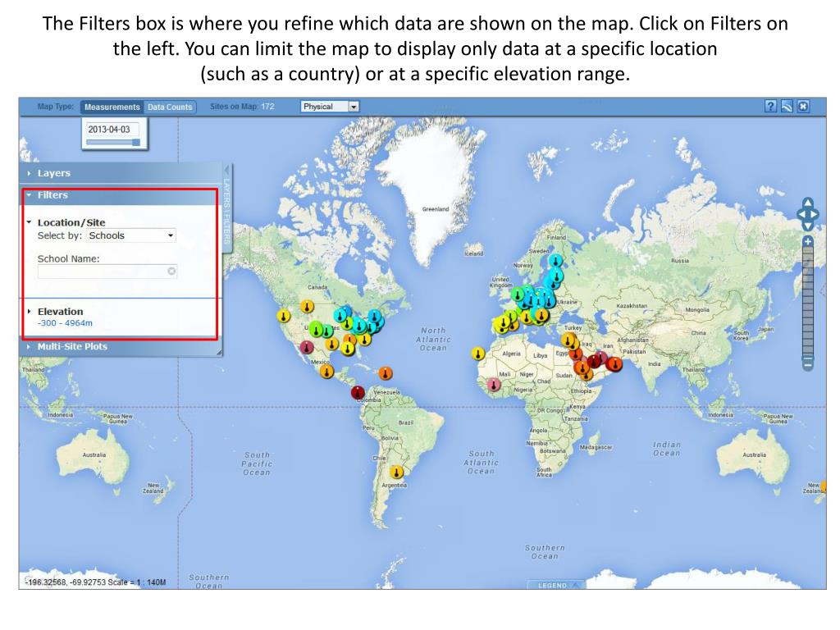
Task: Click the Brazil label on map
Action: [x=406, y=422]
